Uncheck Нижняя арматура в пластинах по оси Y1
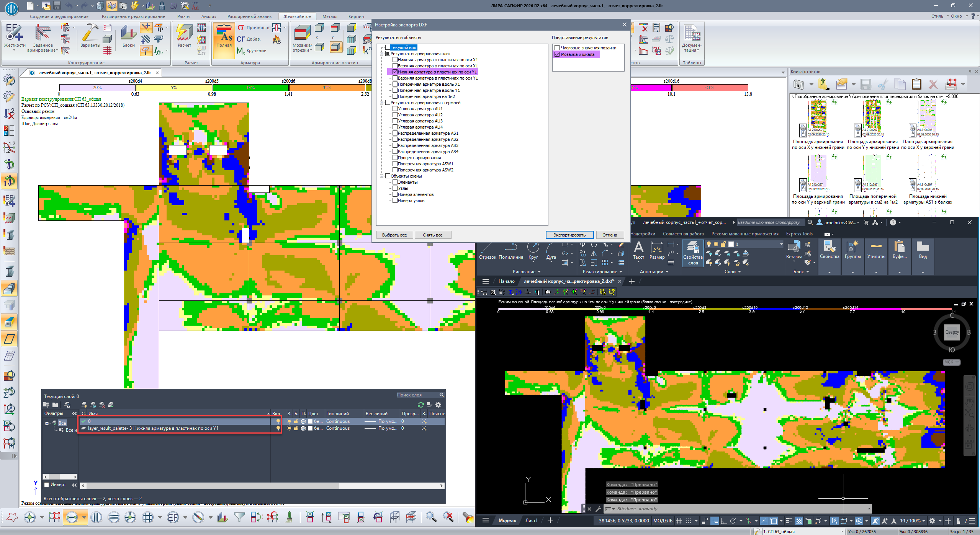This screenshot has height=535, width=980. point(395,72)
